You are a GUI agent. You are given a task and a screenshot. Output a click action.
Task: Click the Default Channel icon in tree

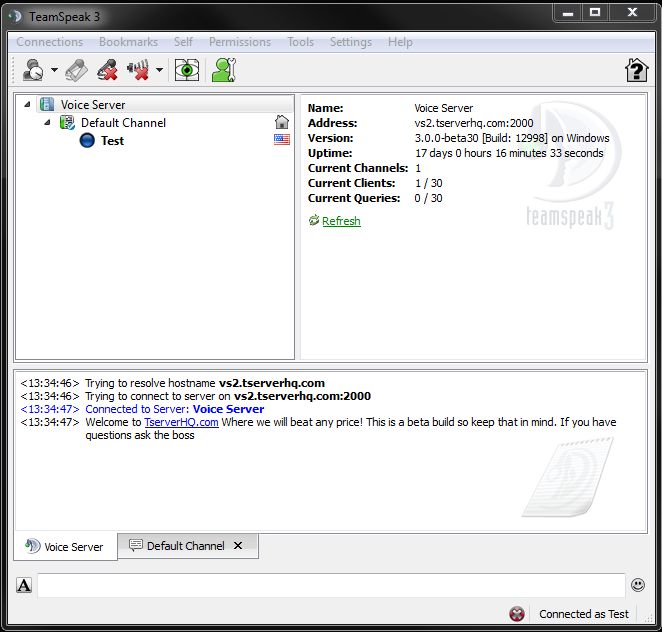click(x=67, y=122)
